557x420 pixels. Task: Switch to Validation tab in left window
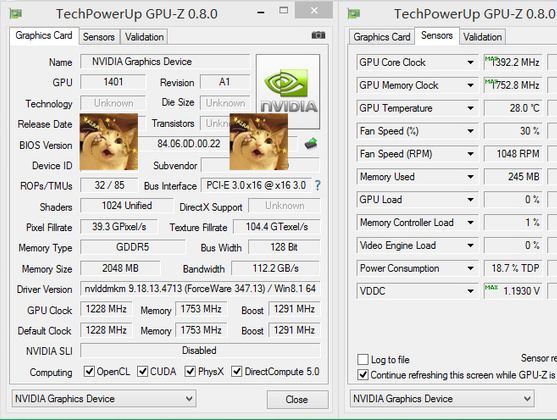coord(144,37)
